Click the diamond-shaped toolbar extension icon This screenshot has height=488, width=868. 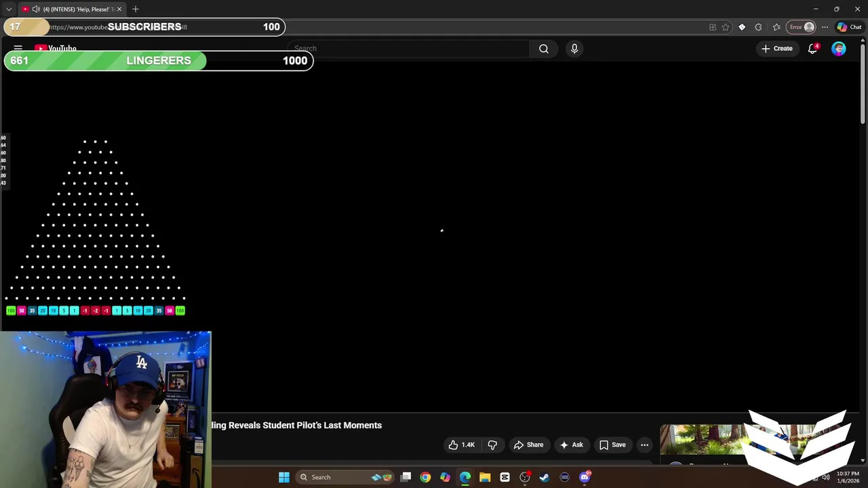click(x=742, y=27)
